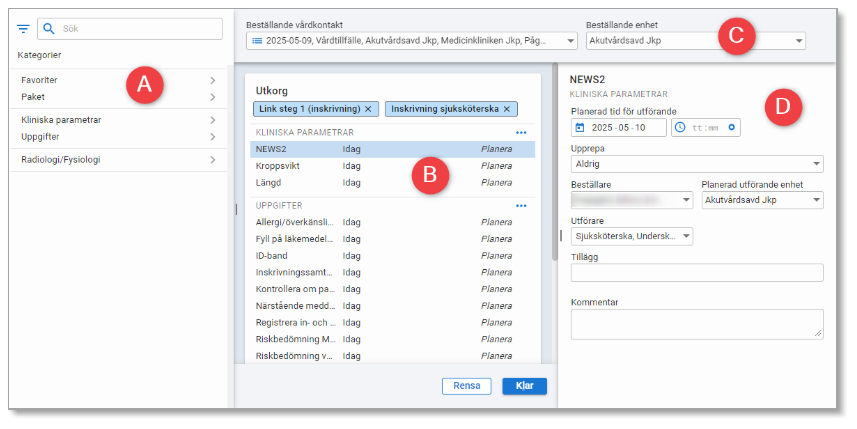Image resolution: width=857 pixels, height=429 pixels.
Task: Click the Rensa button
Action: point(467,386)
